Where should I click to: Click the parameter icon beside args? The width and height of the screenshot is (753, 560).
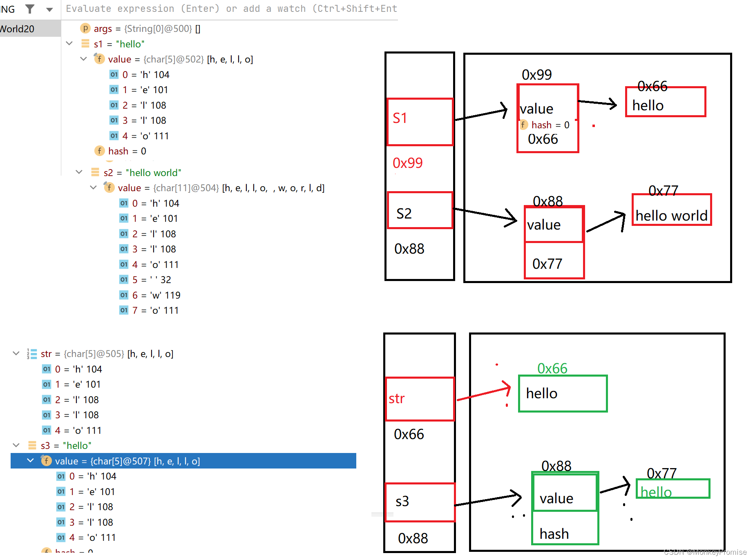(x=85, y=29)
